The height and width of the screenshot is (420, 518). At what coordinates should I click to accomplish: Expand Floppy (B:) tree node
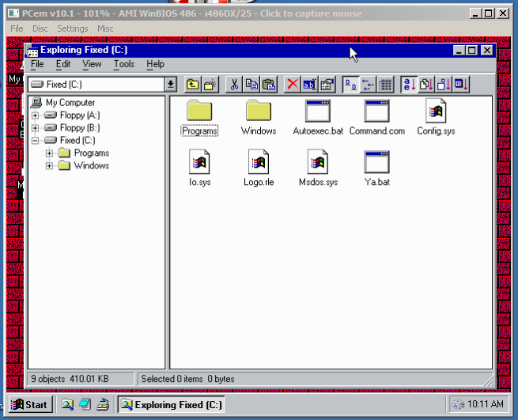point(35,128)
